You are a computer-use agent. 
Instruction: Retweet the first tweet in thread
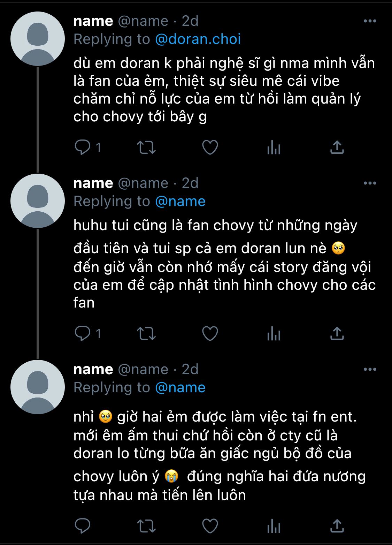click(146, 147)
